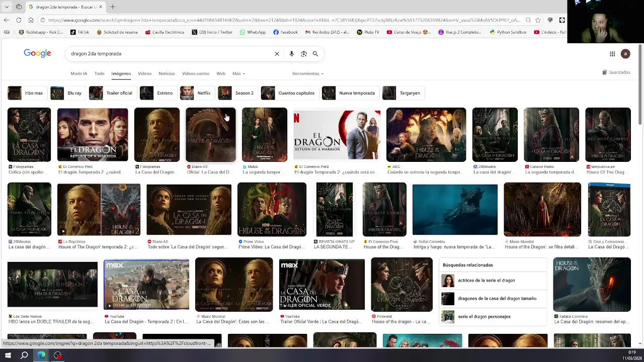Expand the Herramientas dropdown
The width and height of the screenshot is (644, 362).
click(307, 73)
